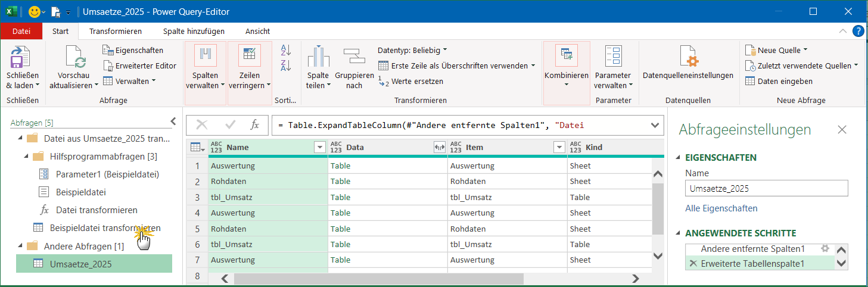Click the Gruppieren nach icon

click(354, 57)
